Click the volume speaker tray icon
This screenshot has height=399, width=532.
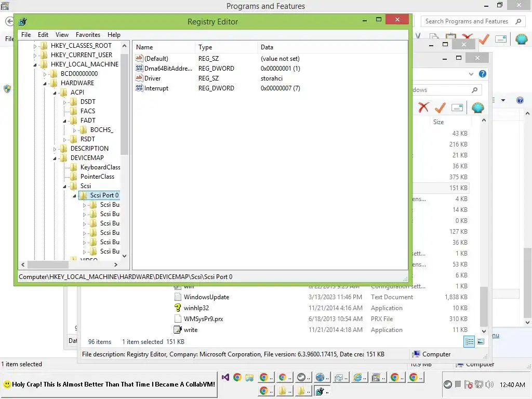[x=489, y=384]
